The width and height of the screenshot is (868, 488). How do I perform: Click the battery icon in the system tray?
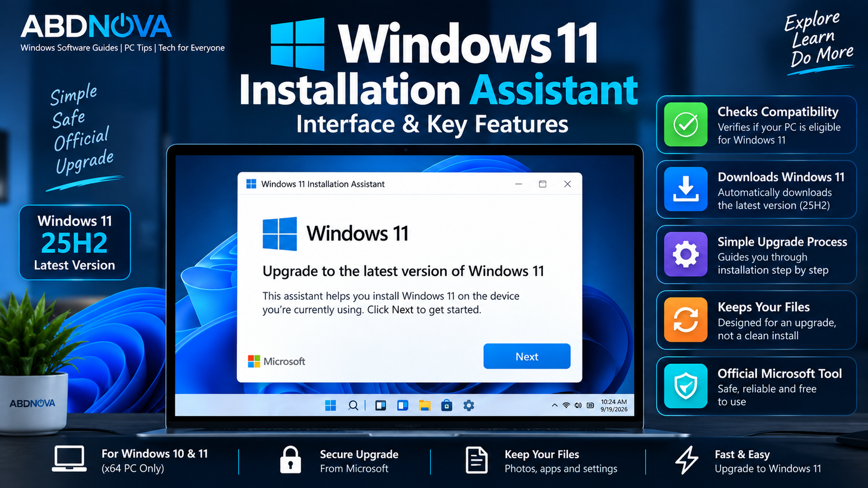point(590,405)
